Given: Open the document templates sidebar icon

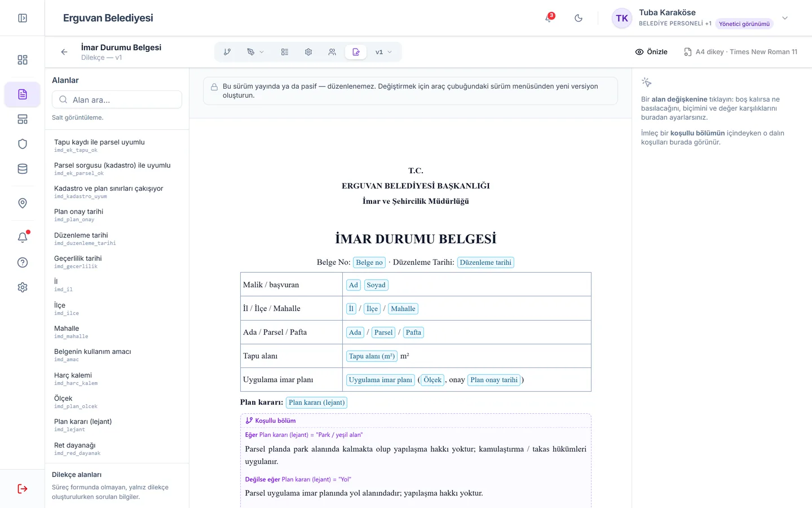Looking at the screenshot, I should [x=23, y=94].
